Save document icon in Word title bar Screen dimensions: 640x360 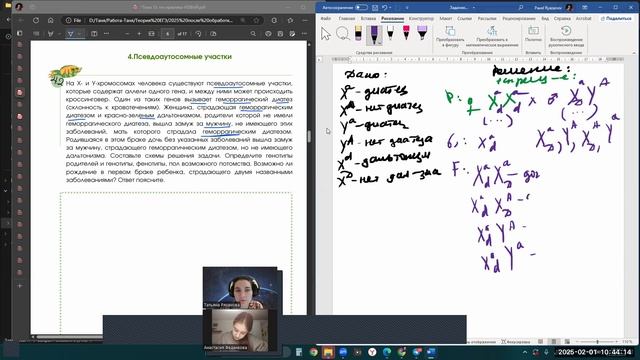(x=375, y=7)
